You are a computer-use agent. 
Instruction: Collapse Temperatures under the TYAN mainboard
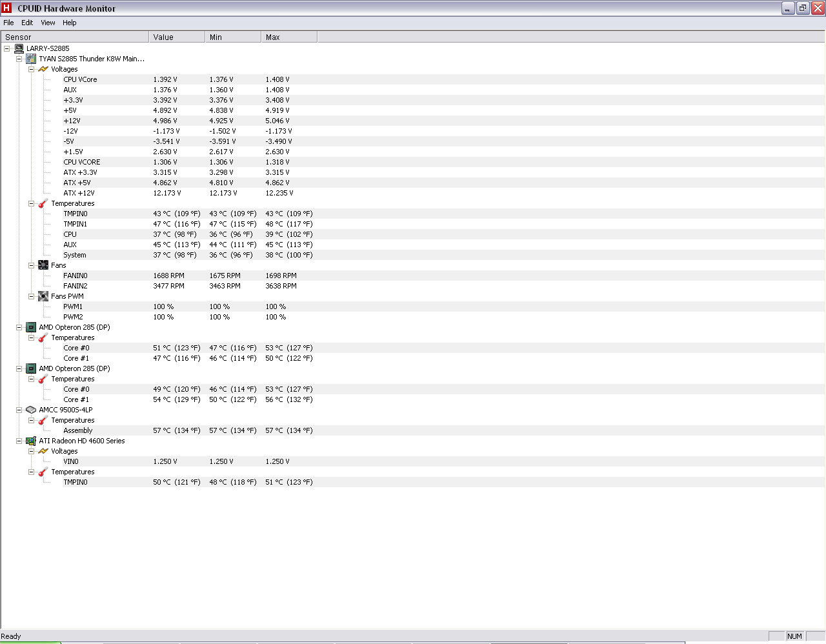[x=32, y=203]
